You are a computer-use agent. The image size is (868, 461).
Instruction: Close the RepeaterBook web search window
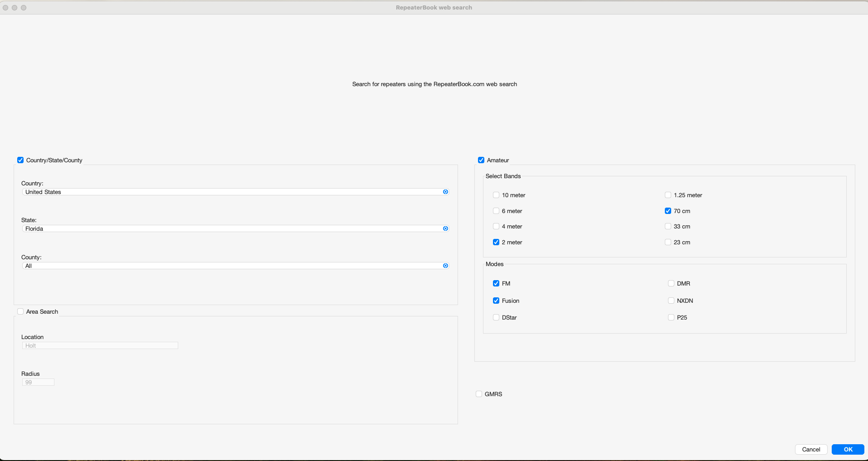(5, 8)
